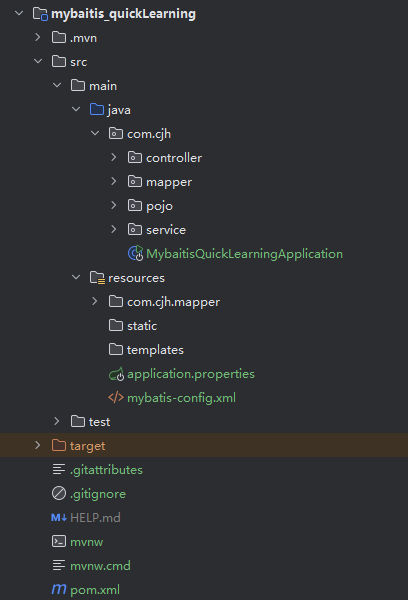
Task: Click the pom.xml Maven icon
Action: 59,589
